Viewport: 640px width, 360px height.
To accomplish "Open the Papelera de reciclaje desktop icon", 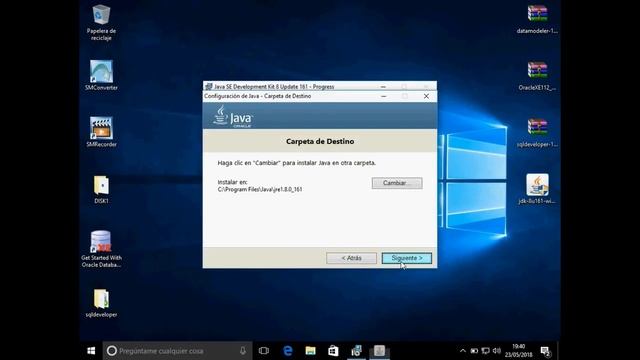I will coord(101,22).
